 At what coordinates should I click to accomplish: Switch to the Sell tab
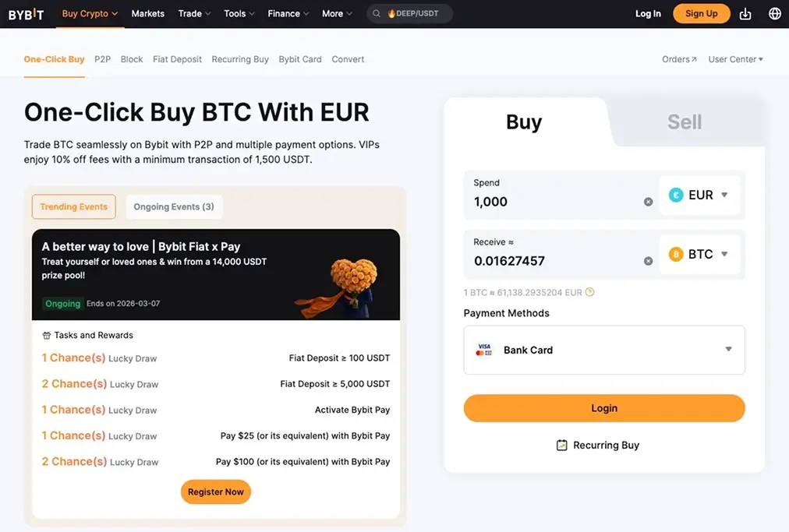(x=684, y=122)
